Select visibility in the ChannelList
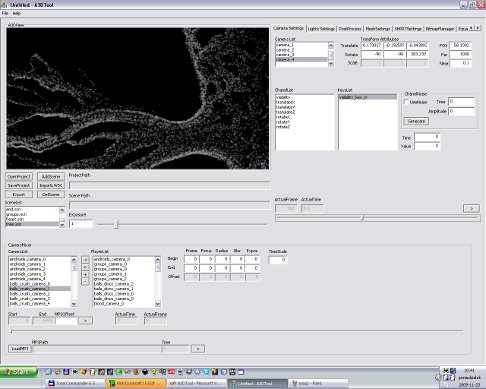The image size is (486, 389). point(283,97)
